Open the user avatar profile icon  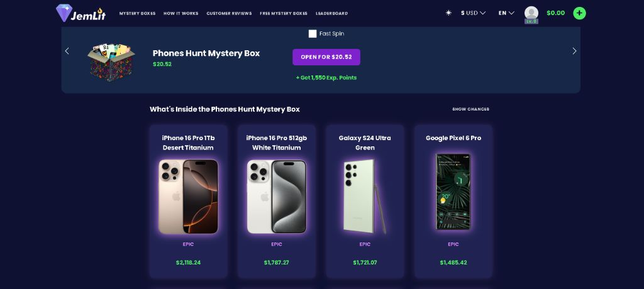click(531, 13)
